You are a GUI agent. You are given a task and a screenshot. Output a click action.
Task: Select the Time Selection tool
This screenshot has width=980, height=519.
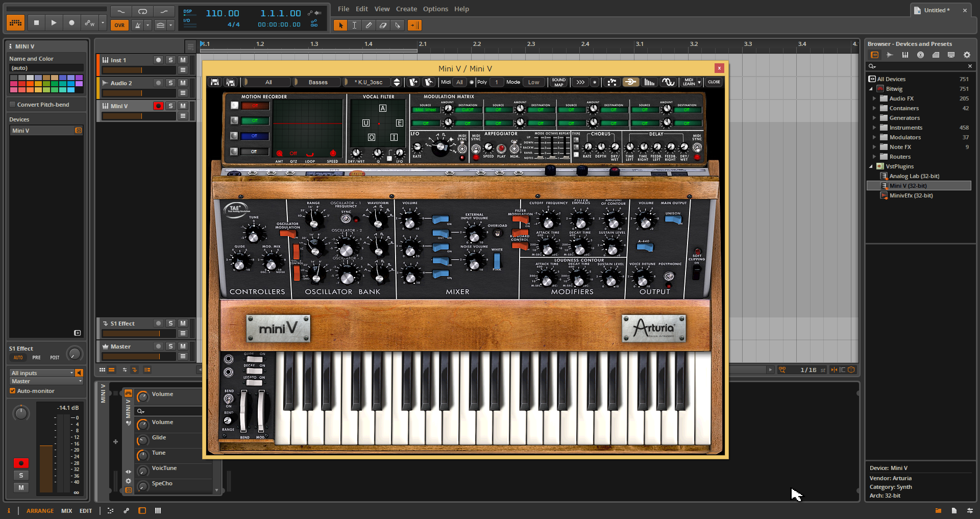(x=354, y=25)
